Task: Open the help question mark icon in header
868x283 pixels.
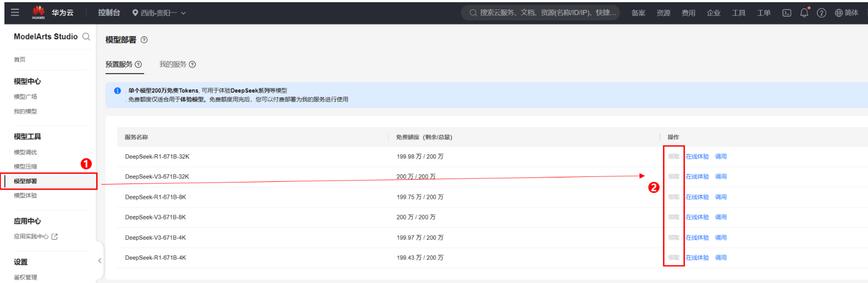Action: [822, 13]
